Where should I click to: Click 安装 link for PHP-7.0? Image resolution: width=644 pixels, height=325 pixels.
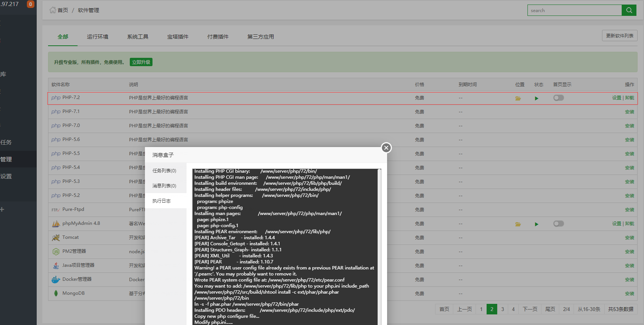click(630, 126)
